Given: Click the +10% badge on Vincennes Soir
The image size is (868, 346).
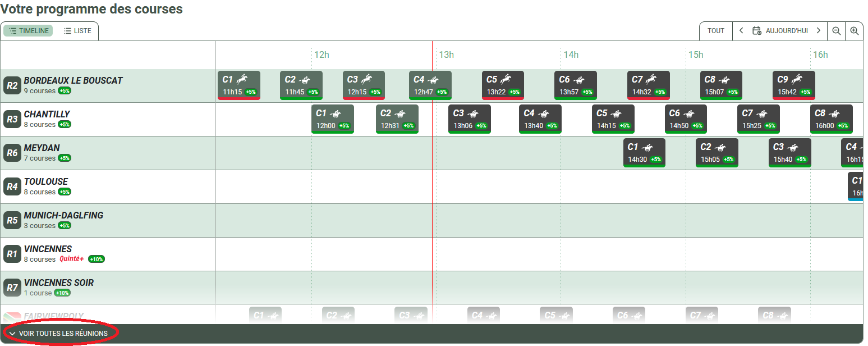Looking at the screenshot, I should (x=62, y=293).
